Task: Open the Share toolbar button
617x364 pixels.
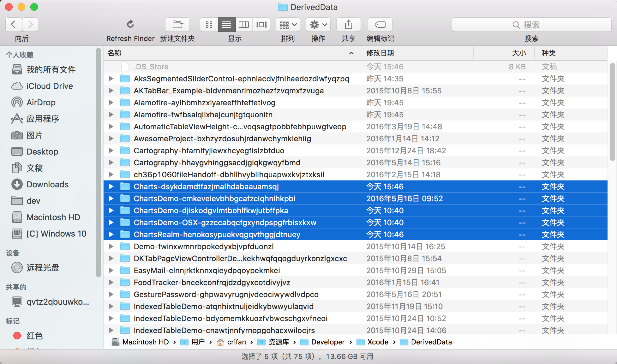Action: pyautogui.click(x=348, y=24)
